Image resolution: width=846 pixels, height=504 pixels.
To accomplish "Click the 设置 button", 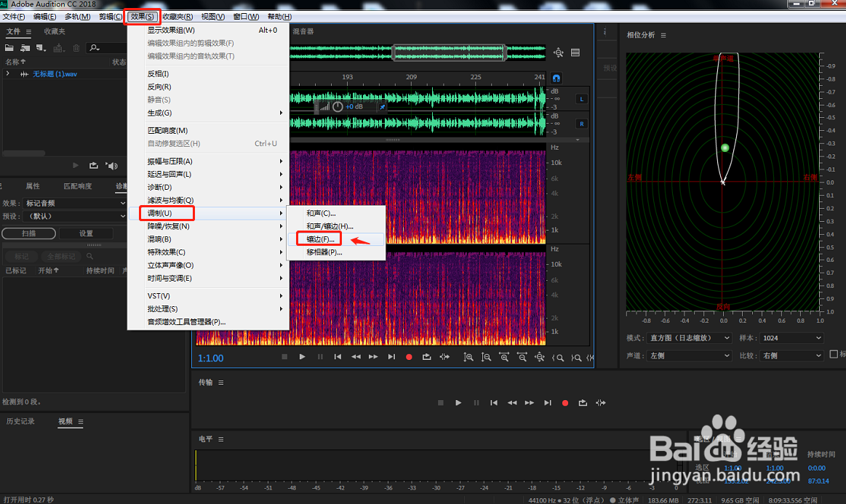I will coord(86,233).
